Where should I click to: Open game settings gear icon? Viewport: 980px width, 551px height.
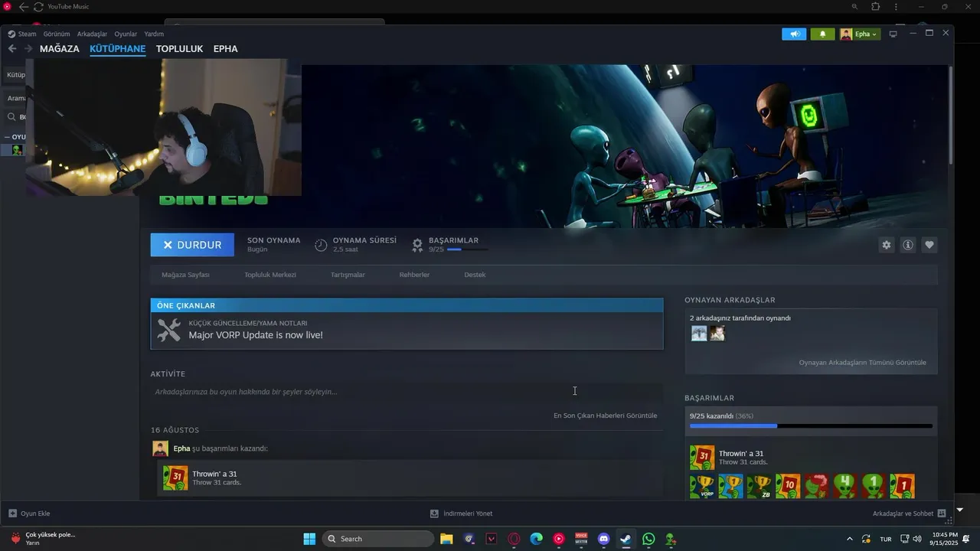point(887,245)
